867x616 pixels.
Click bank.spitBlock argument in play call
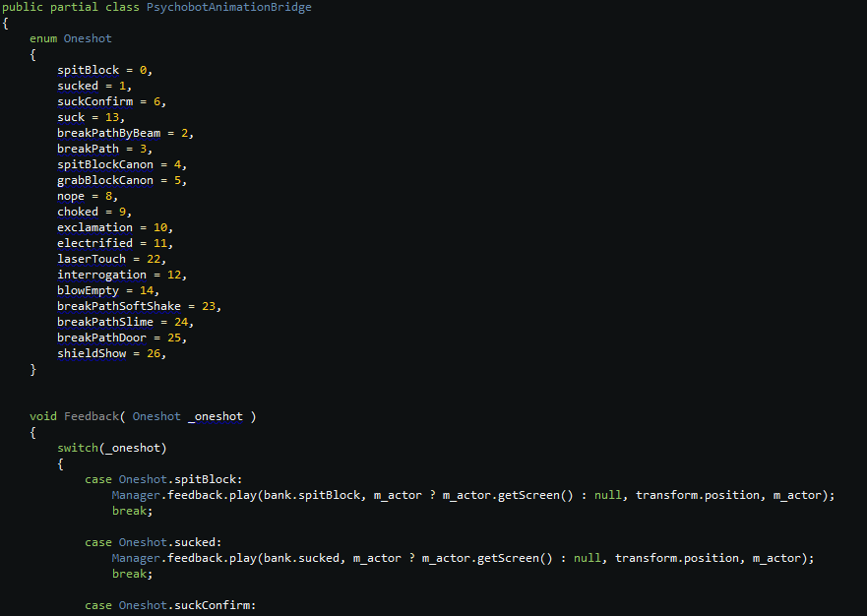pos(312,495)
